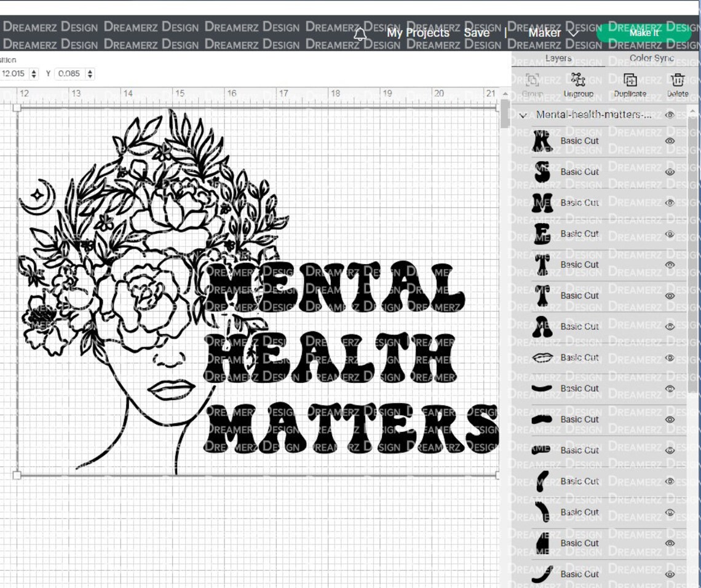Open My Projects
This screenshot has width=701, height=588.
click(418, 33)
